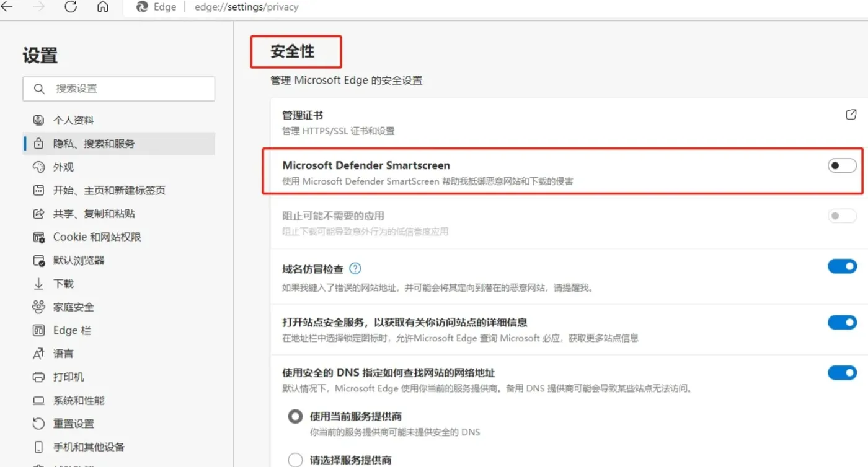Screen dimensions: 868x467
Task: Select the 请选择服务提供商 radio button
Action: pos(295,460)
